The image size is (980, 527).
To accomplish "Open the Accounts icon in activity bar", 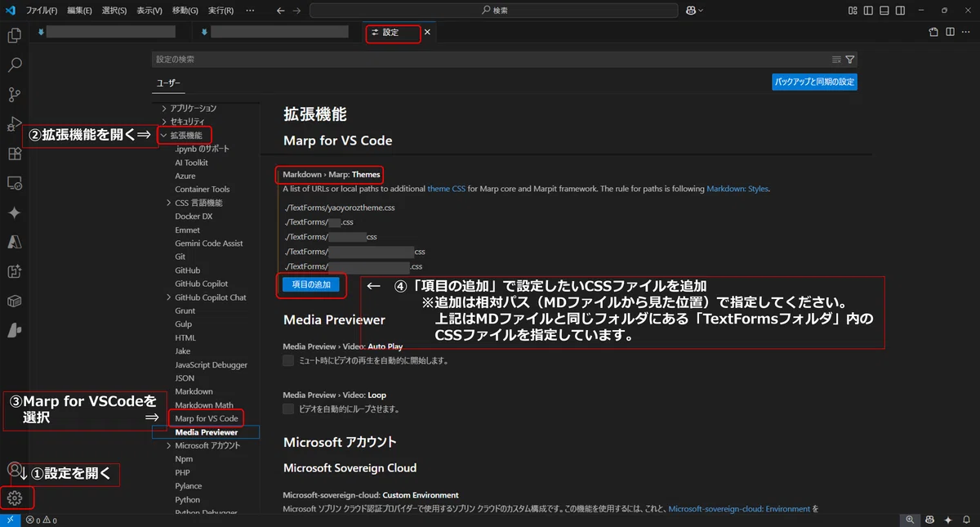I will pos(14,469).
